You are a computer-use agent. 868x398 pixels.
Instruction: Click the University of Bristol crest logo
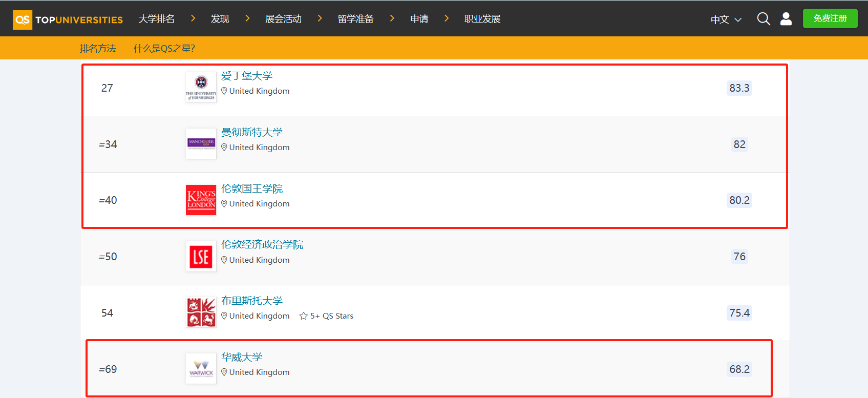pyautogui.click(x=201, y=312)
